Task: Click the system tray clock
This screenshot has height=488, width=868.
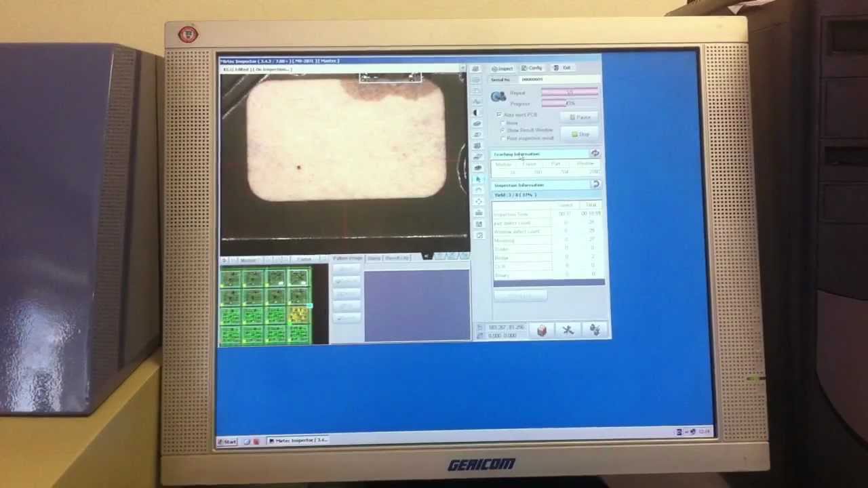Action: 704,431
